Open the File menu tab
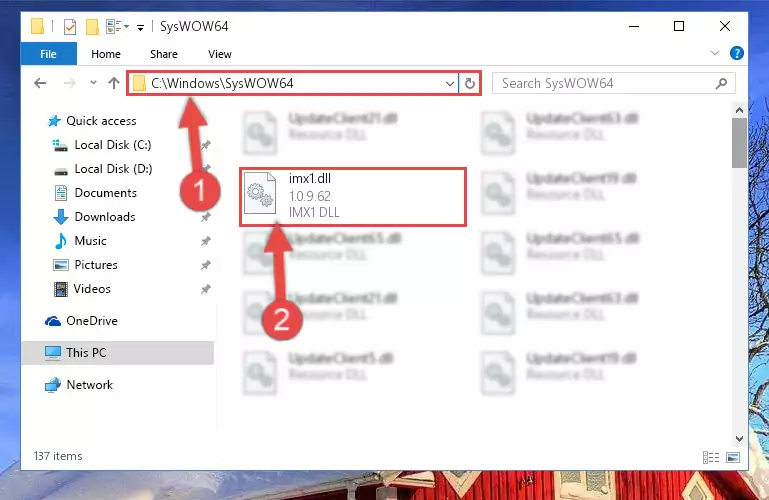This screenshot has width=769, height=500. tap(49, 53)
